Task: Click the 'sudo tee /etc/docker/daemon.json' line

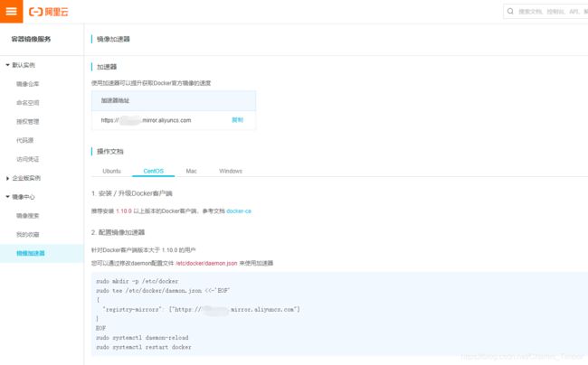Action: click(163, 291)
